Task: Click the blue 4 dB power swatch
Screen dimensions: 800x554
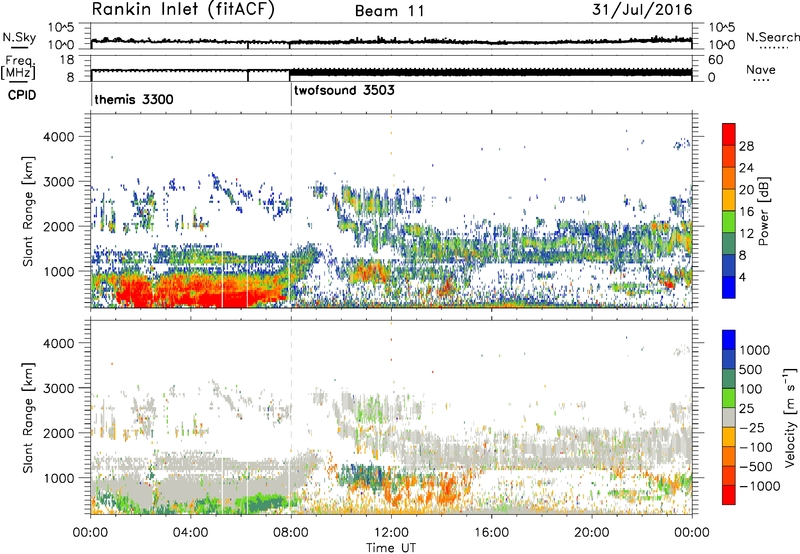Action: pyautogui.click(x=729, y=287)
